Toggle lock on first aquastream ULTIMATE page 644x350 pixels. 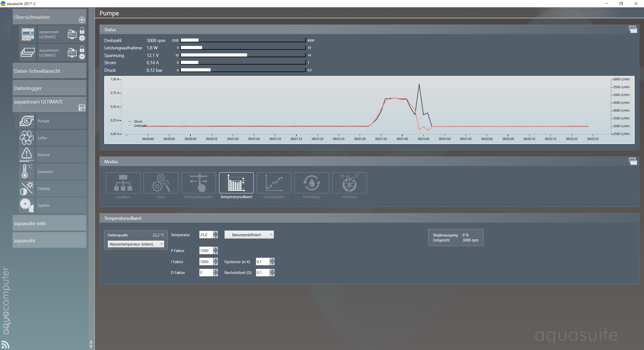click(x=82, y=31)
